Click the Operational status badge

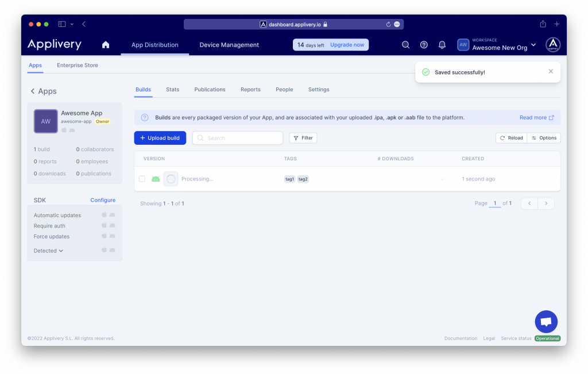click(x=547, y=338)
